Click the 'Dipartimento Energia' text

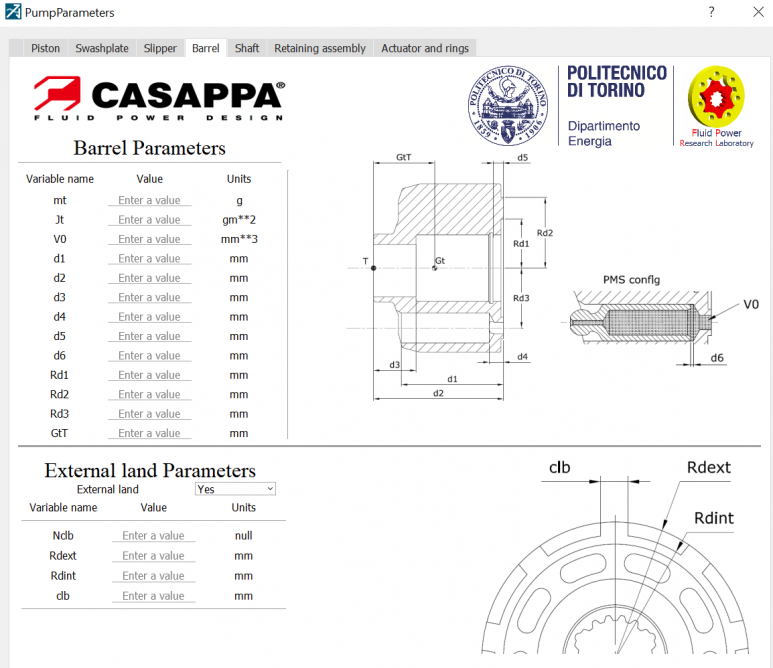coord(604,134)
